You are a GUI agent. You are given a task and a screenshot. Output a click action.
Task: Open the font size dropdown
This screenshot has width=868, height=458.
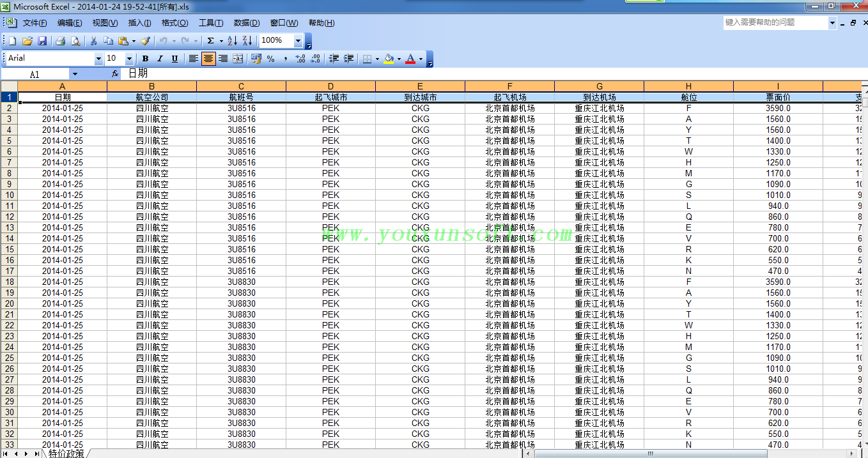tap(129, 59)
